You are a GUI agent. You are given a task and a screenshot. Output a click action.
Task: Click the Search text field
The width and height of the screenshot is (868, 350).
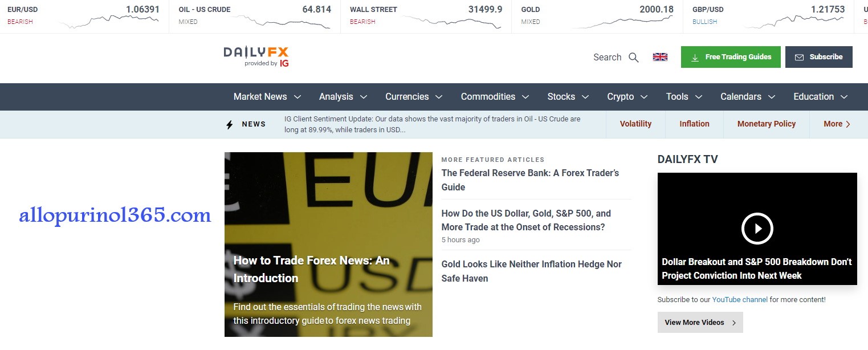coord(607,58)
